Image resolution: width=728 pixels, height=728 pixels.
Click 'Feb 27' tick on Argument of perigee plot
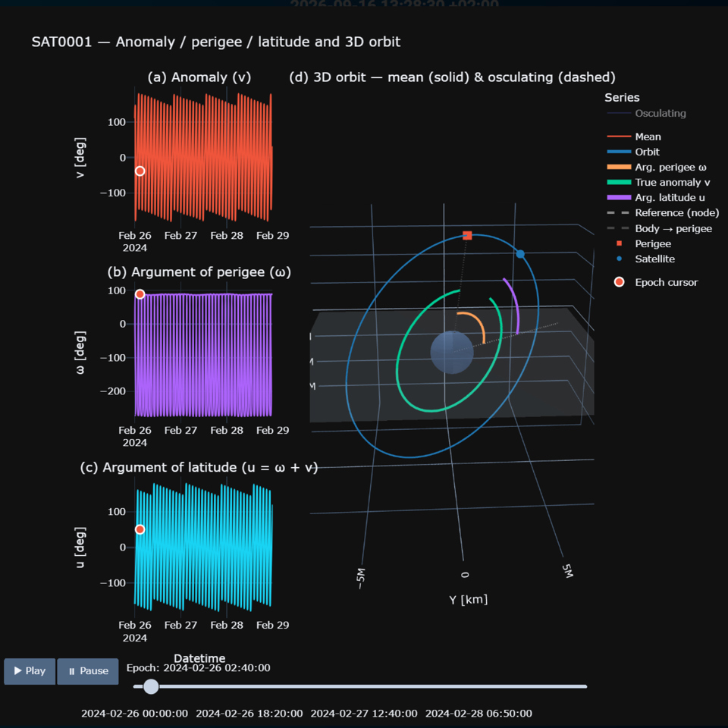(x=180, y=431)
